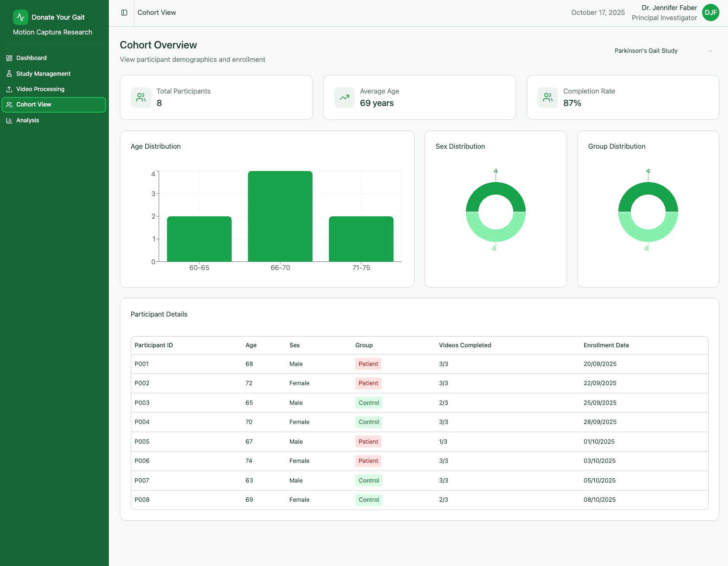The height and width of the screenshot is (566, 728).
Task: Click the Cohort View people icon
Action: click(9, 104)
